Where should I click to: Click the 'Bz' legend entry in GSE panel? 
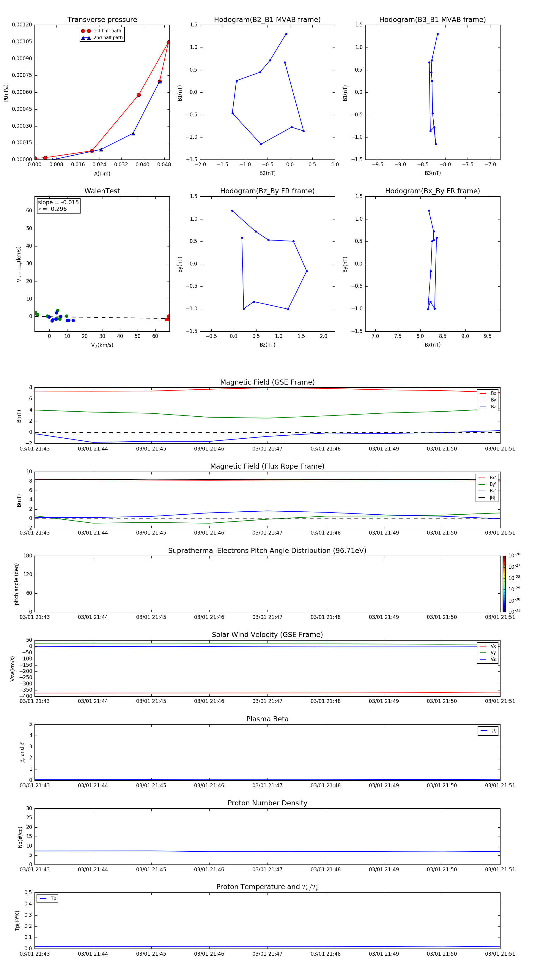(x=488, y=407)
